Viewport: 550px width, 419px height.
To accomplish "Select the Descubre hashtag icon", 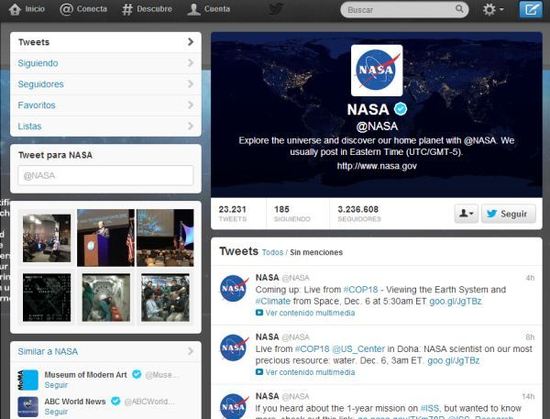I will (x=127, y=9).
